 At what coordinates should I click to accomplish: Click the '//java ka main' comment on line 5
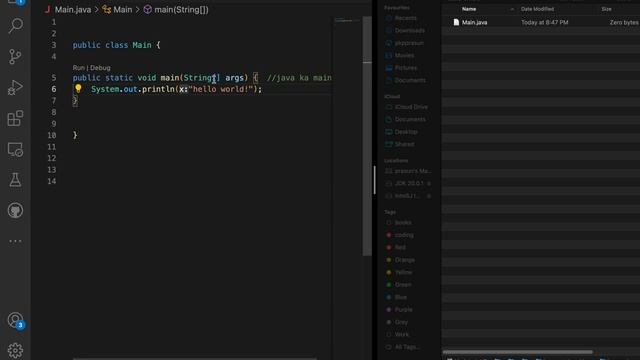point(299,78)
